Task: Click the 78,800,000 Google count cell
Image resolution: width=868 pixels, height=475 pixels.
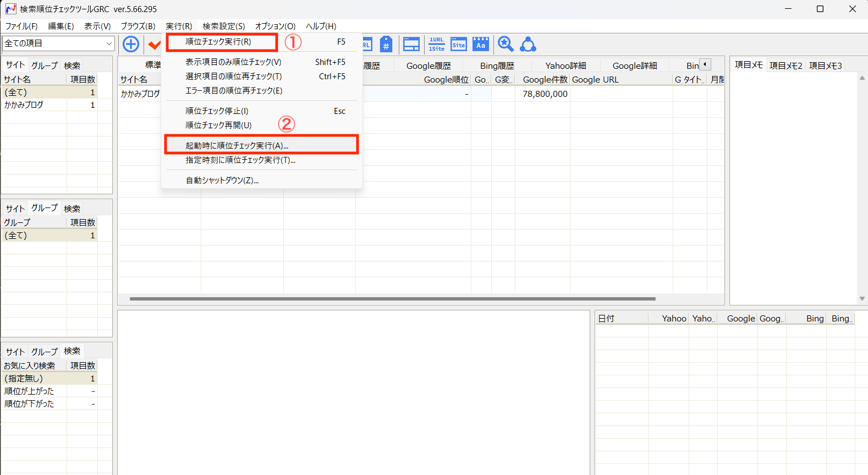Action: [542, 94]
